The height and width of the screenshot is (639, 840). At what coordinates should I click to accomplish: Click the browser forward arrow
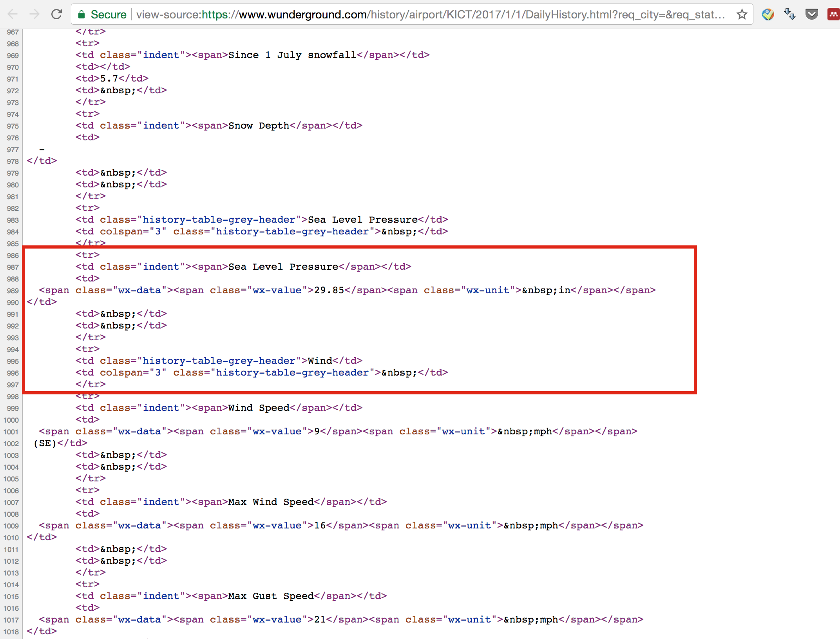(35, 15)
